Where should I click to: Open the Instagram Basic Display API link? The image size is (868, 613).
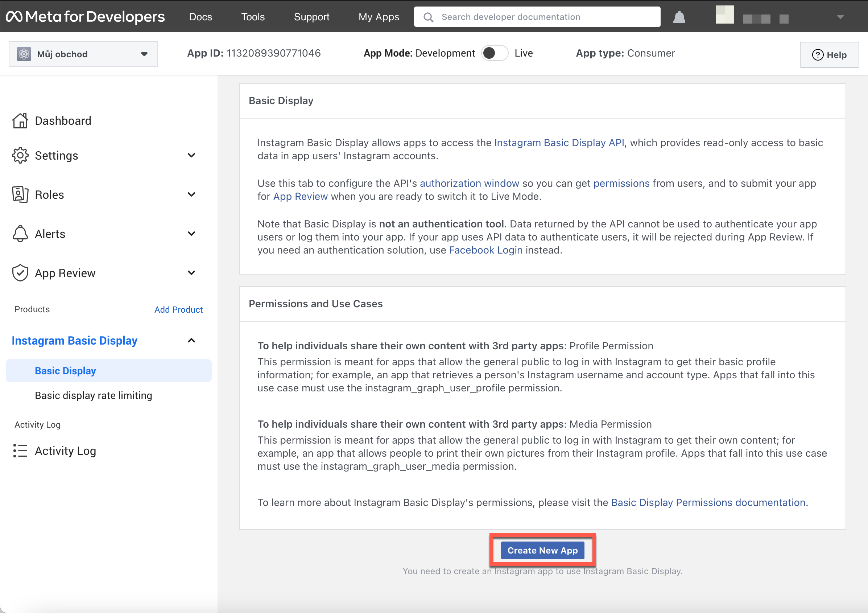(x=559, y=143)
